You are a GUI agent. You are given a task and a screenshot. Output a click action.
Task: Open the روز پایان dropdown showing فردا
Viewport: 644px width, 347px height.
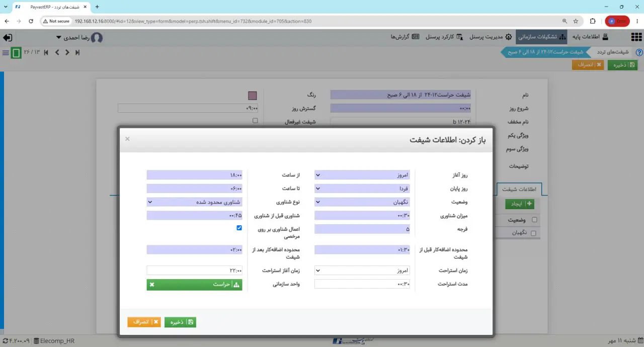pyautogui.click(x=362, y=189)
